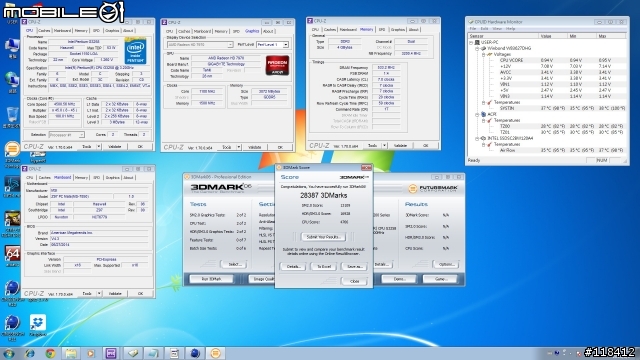Launch Internet Explorer from the taskbar

[x=29, y=353]
